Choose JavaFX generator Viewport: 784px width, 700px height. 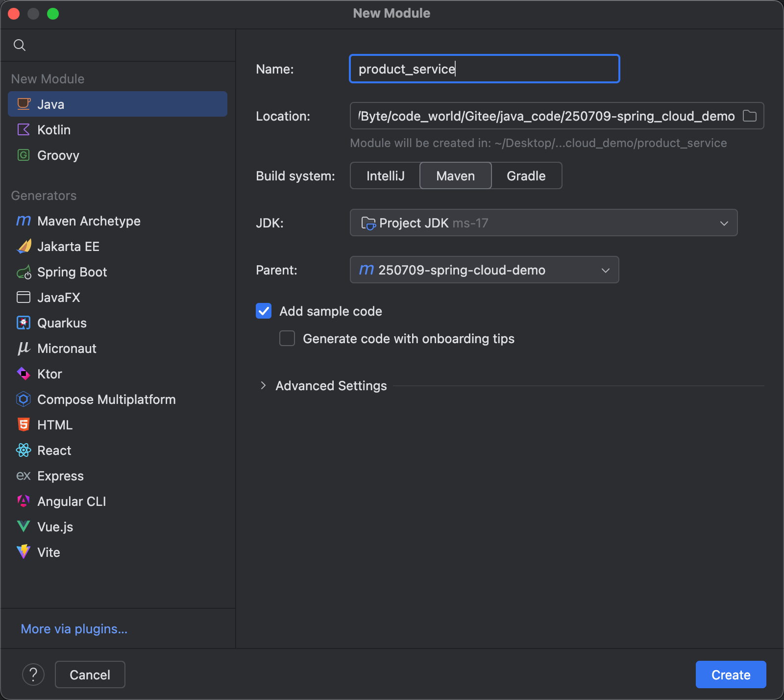(x=118, y=297)
